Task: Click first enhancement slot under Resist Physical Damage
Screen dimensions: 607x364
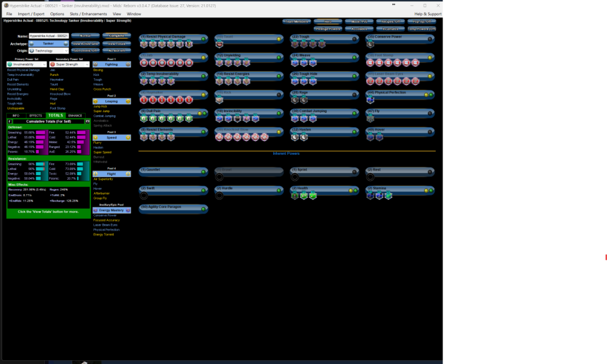Action: coord(144,44)
